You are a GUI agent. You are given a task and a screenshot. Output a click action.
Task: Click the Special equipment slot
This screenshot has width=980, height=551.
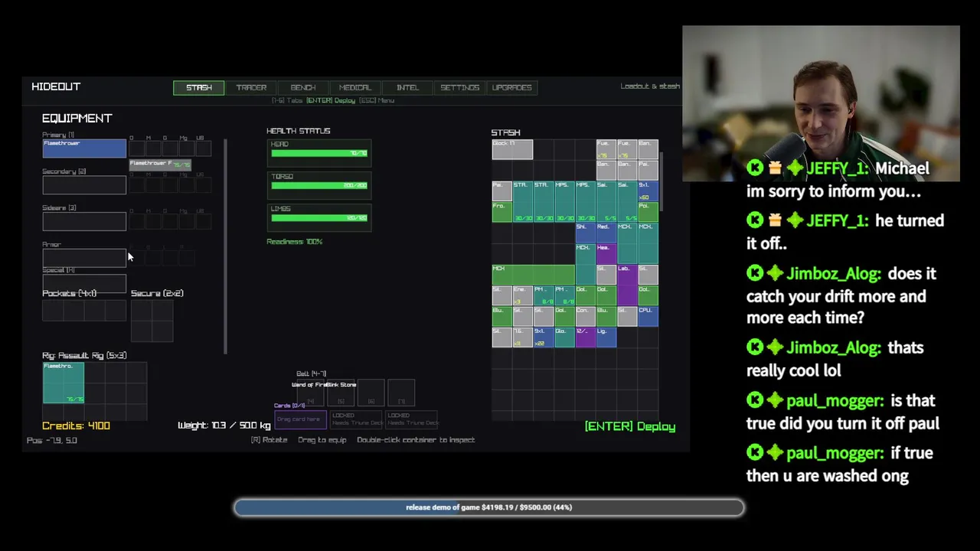[x=84, y=282]
